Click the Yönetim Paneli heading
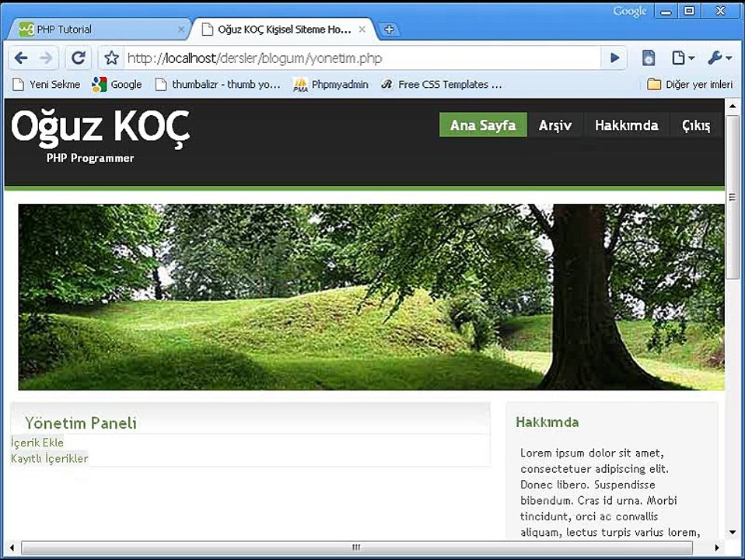745x560 pixels. coord(81,422)
